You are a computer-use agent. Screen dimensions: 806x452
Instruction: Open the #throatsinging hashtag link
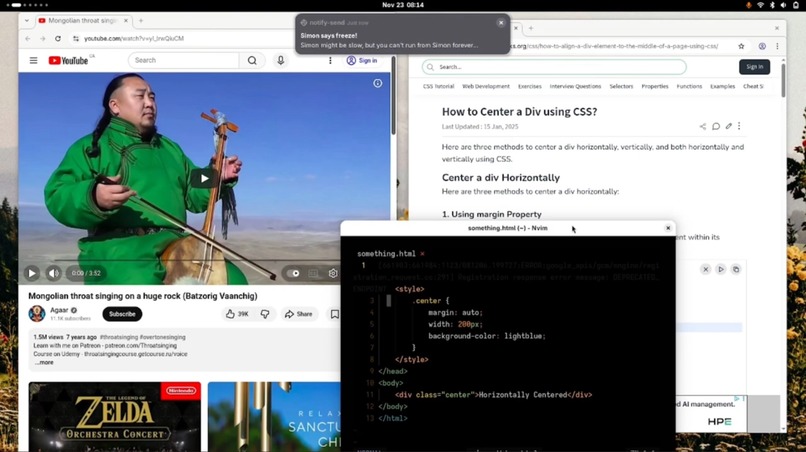119,337
